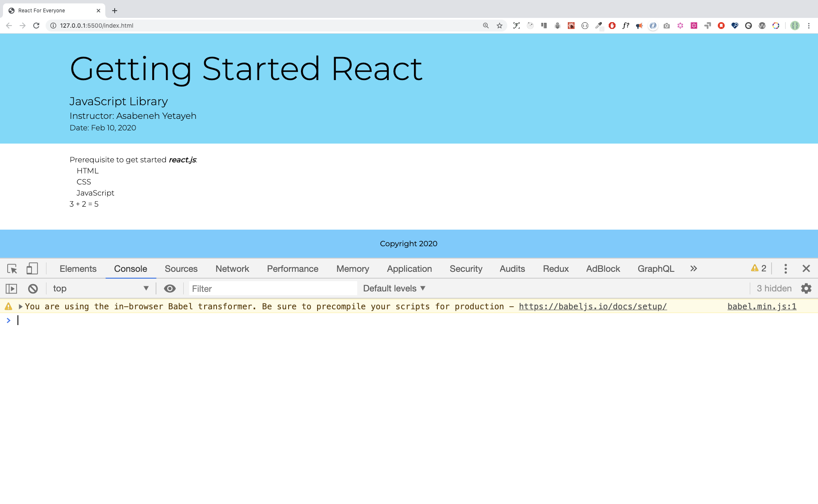Open the green curly braces profile icon
Screen dimensions: 818x504
pyautogui.click(x=795, y=26)
